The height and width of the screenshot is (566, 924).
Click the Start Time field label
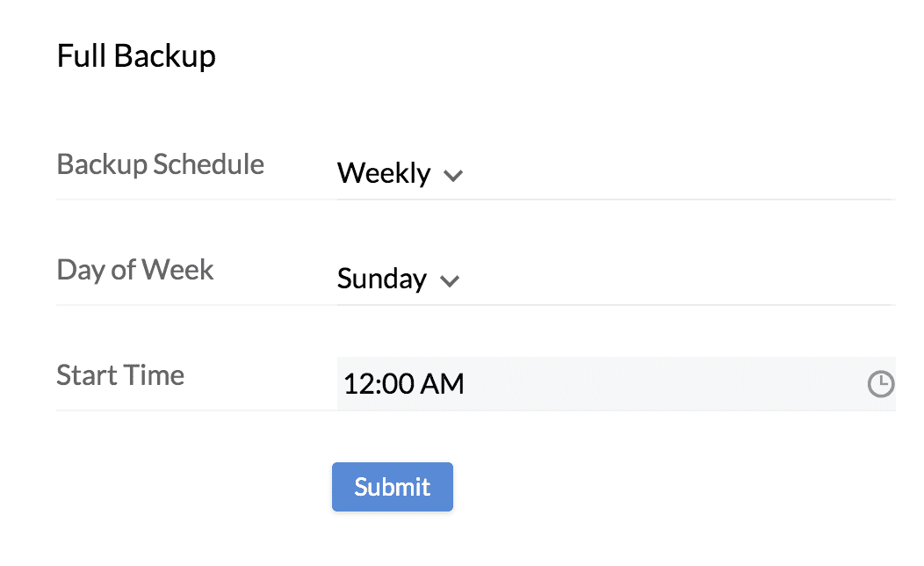click(120, 375)
